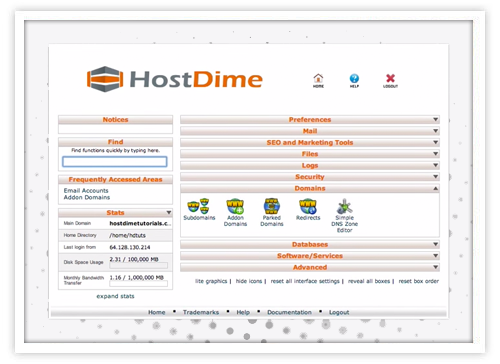Viewport: 500px width, 364px height.
Task: Expand the Databases section arrow
Action: pos(435,244)
